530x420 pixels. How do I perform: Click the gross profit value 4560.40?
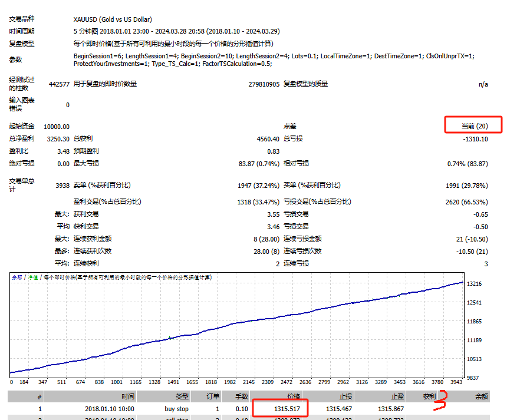[268, 139]
